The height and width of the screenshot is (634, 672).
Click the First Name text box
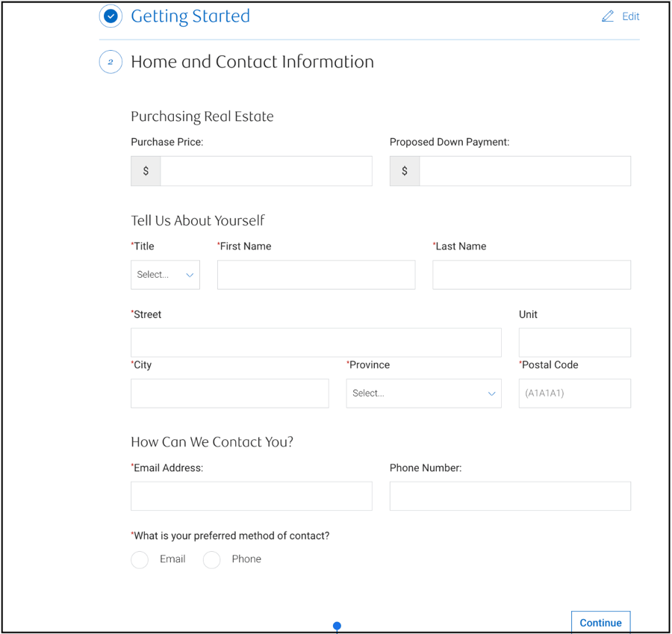[x=316, y=275]
